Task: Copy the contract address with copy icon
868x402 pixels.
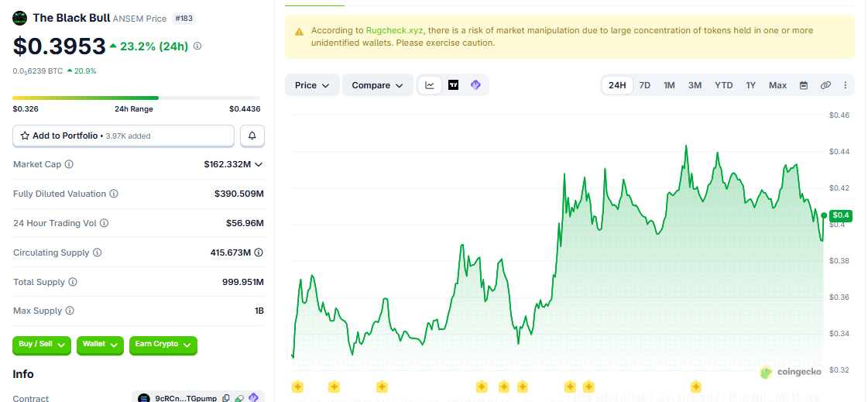Action: click(226, 397)
